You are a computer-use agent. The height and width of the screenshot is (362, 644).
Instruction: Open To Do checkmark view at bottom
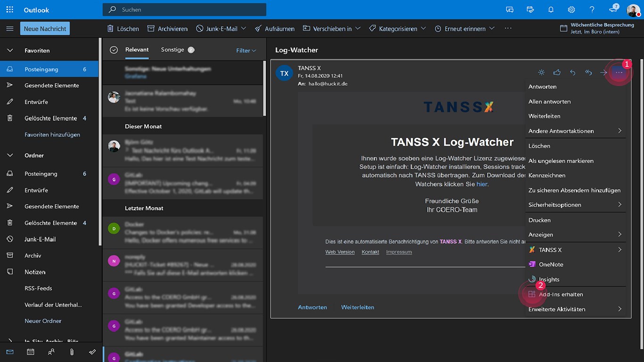tap(92, 352)
